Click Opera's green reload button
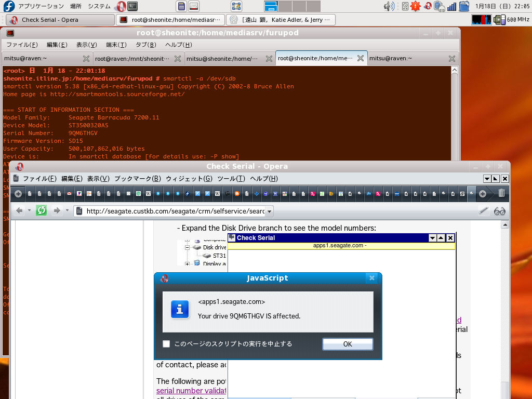The height and width of the screenshot is (399, 532). coord(42,210)
